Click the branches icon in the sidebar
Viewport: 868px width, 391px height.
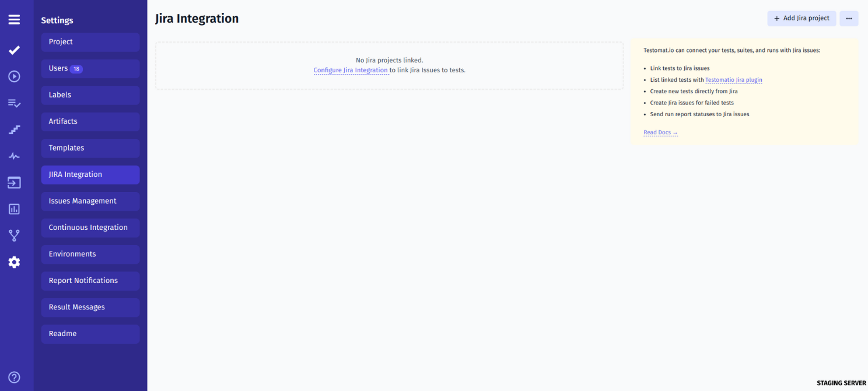[14, 235]
